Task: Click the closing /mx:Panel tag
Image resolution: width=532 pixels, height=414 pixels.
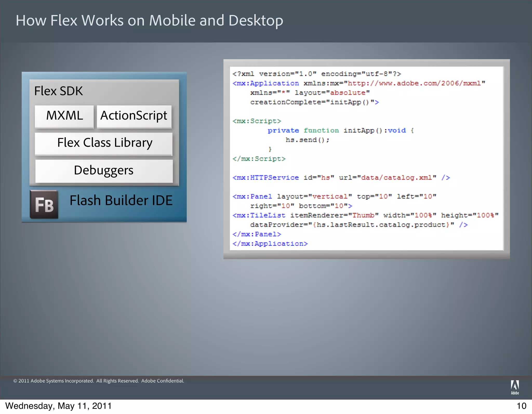Action: point(257,234)
